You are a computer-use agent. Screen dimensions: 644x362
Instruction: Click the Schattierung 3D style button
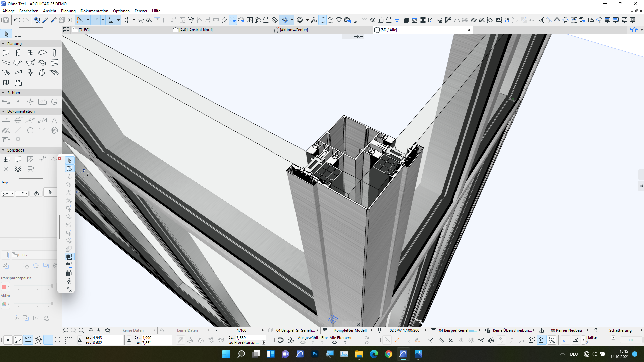pyautogui.click(x=620, y=330)
